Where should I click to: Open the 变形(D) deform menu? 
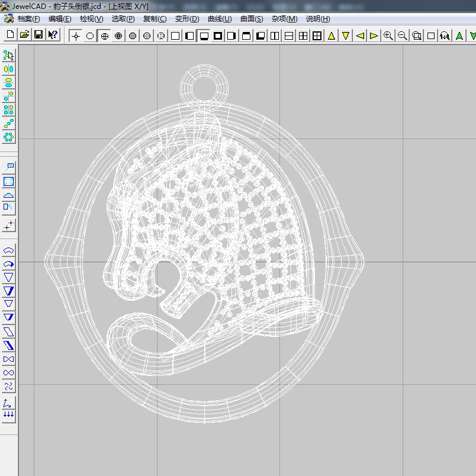[187, 19]
